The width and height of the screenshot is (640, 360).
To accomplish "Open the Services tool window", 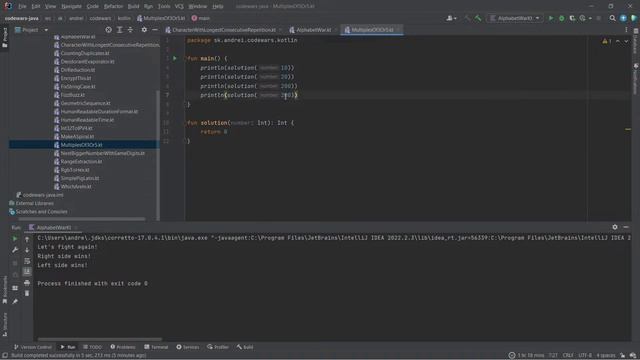I will pos(188,347).
